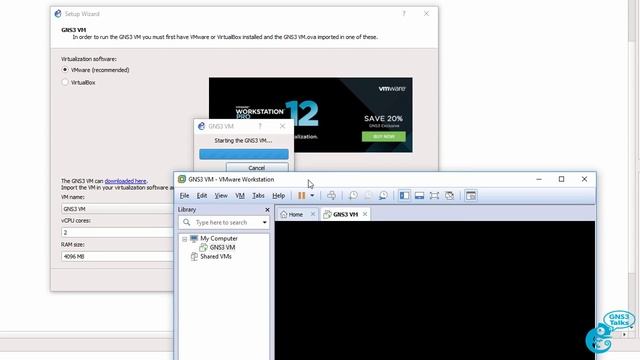640x360 pixels.
Task: Toggle the library sidebar view icon
Action: [x=404, y=196]
